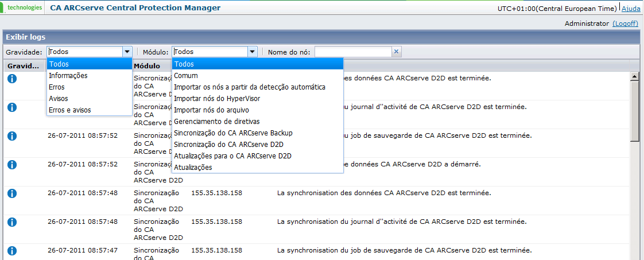The width and height of the screenshot is (644, 260).
Task: Choose Importar os nós a partir da detecção automática
Action: click(258, 87)
